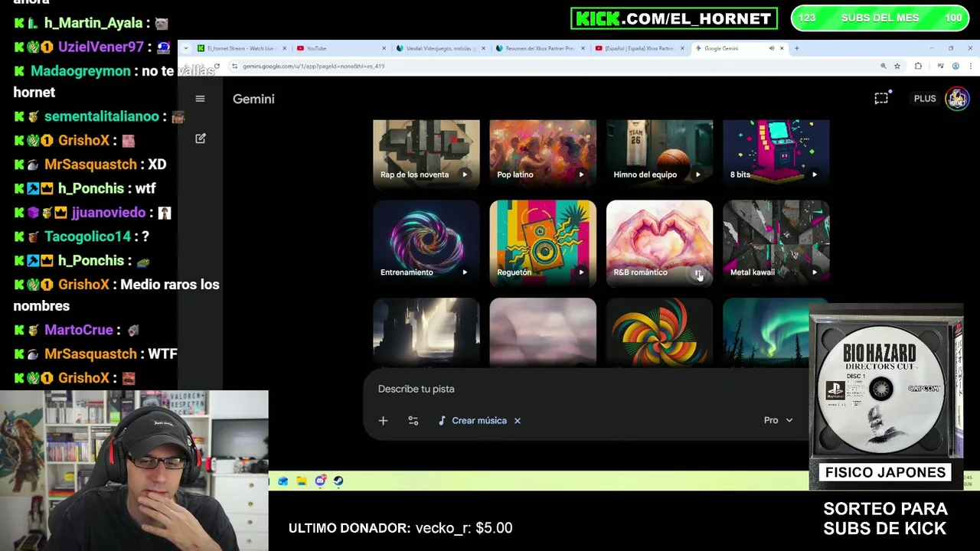The image size is (980, 551).
Task: Play the Rap de los noventa track
Action: click(465, 174)
